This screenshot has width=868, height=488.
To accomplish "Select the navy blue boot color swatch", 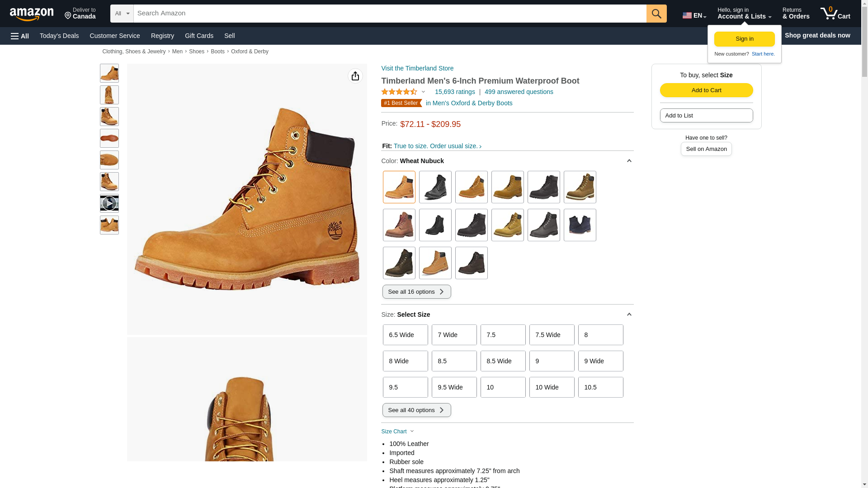I will click(580, 225).
